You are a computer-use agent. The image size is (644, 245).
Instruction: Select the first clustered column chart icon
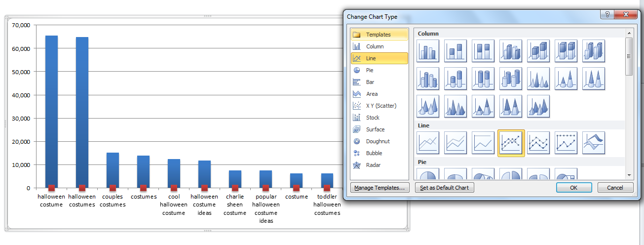click(428, 51)
